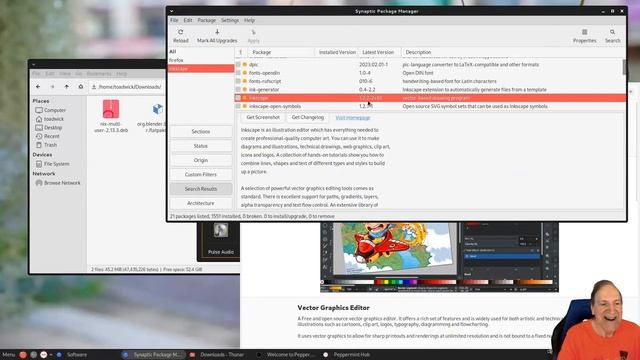This screenshot has width=640, height=360.
Task: Click the Inkscape screenshot thumbnail on the web page
Action: coord(439,257)
